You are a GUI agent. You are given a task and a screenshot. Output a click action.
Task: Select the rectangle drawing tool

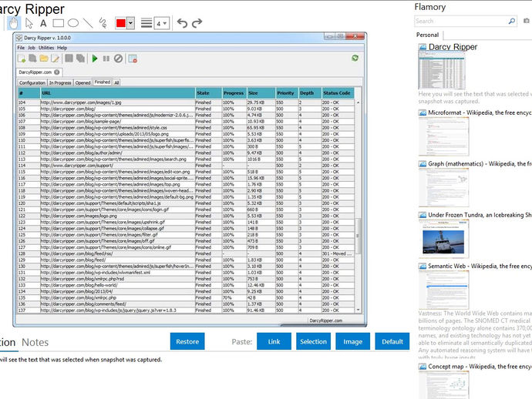(x=58, y=23)
